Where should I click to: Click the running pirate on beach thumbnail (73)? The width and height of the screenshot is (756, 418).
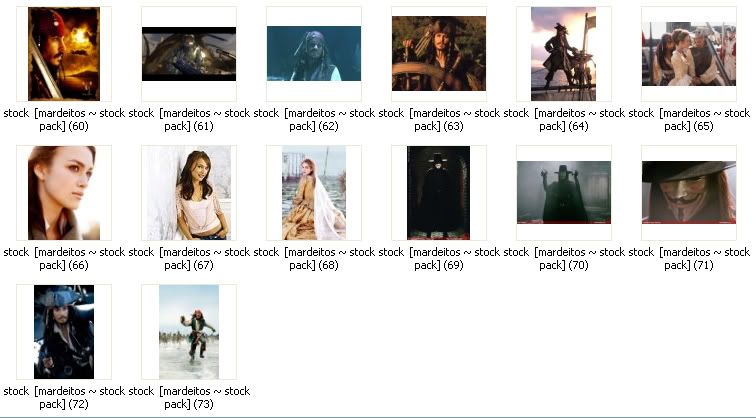point(189,332)
